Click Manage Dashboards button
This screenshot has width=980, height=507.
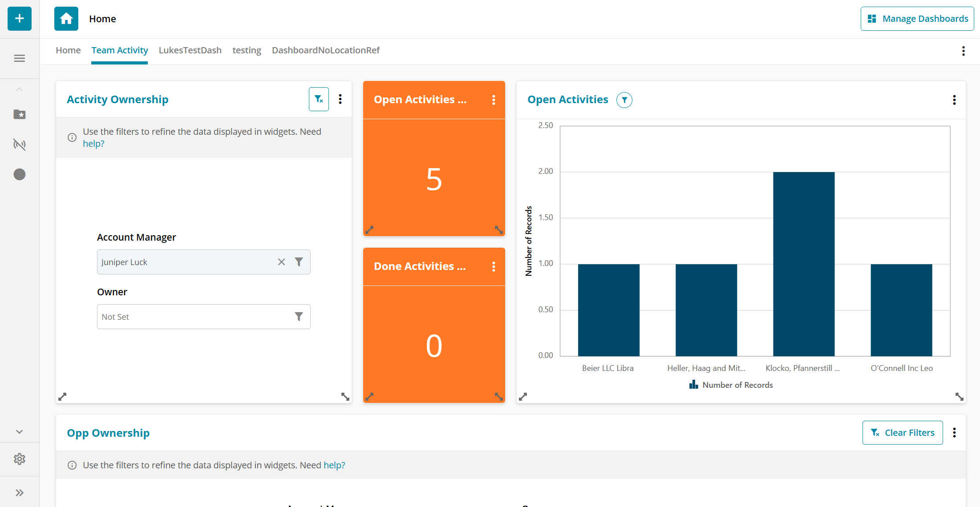pos(917,19)
